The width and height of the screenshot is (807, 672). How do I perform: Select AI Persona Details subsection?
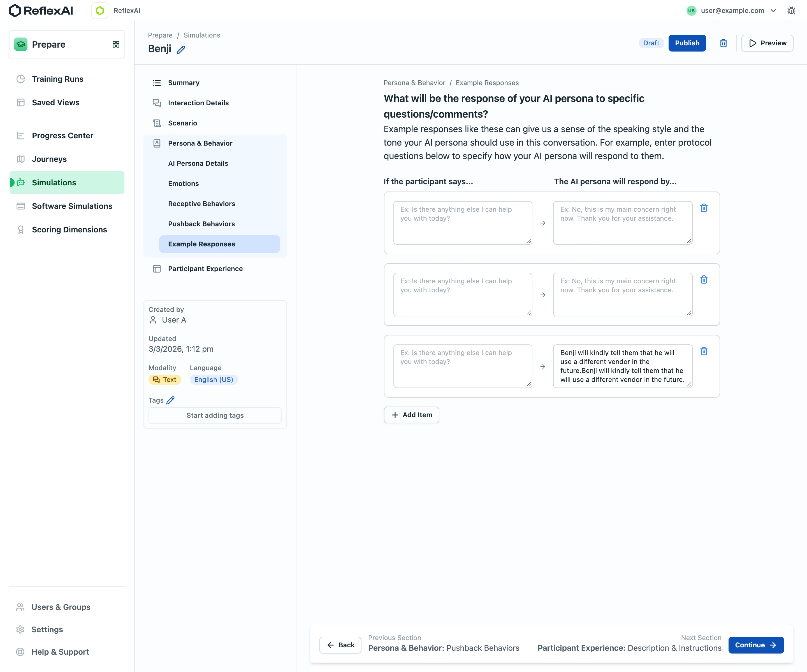pyautogui.click(x=219, y=163)
